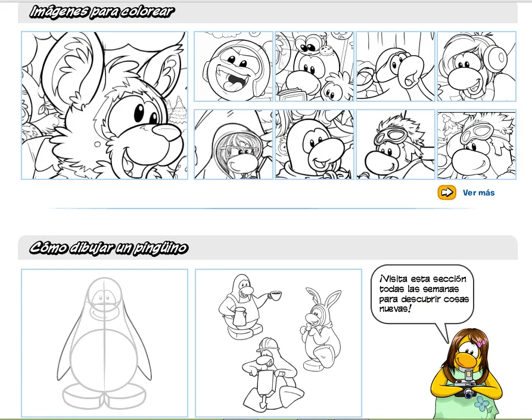Select the laughing penguin astronaut coloring thumbnail
The image size is (532, 420).
pos(233,66)
